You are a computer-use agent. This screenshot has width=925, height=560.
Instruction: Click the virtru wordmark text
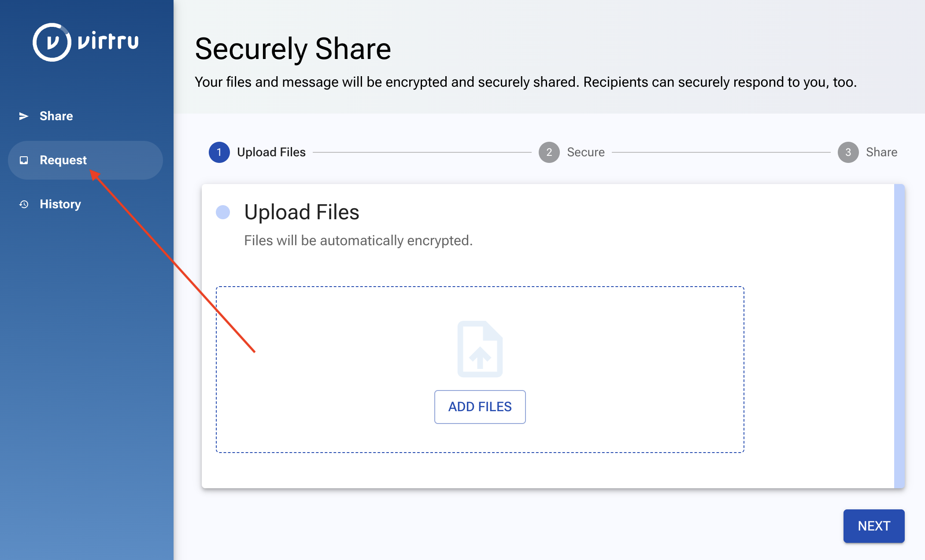point(108,41)
